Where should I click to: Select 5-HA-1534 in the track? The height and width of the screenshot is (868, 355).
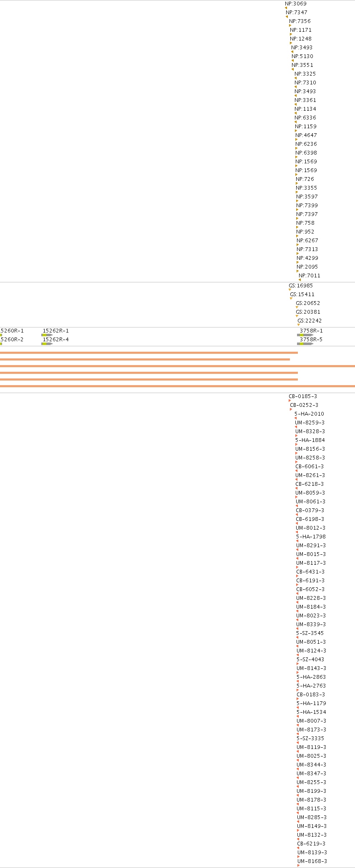pyautogui.click(x=311, y=712)
